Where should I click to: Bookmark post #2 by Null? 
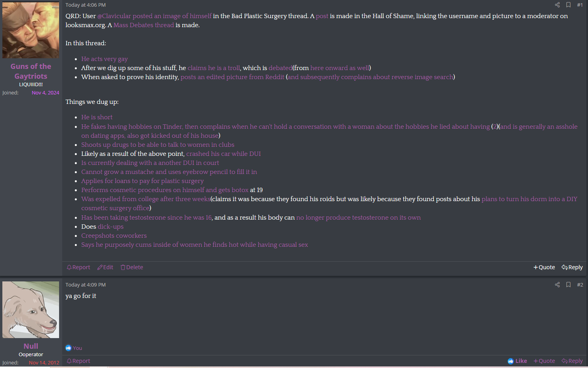(568, 285)
